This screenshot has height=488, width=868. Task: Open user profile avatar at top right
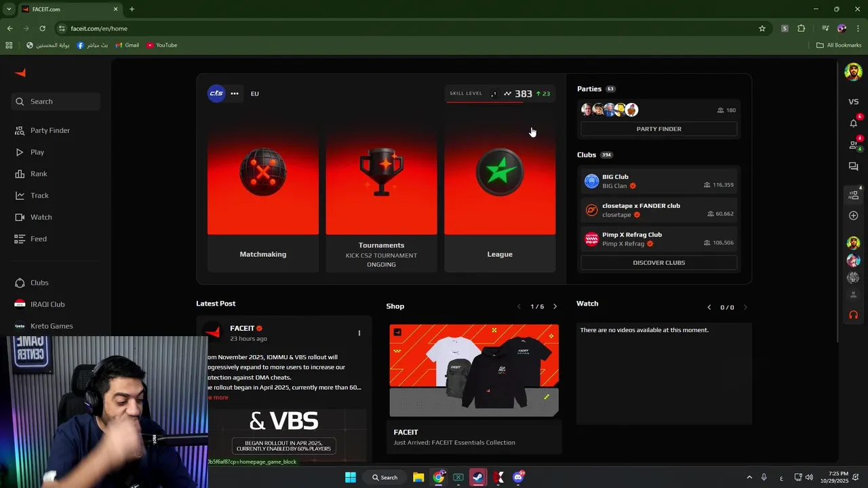click(853, 72)
